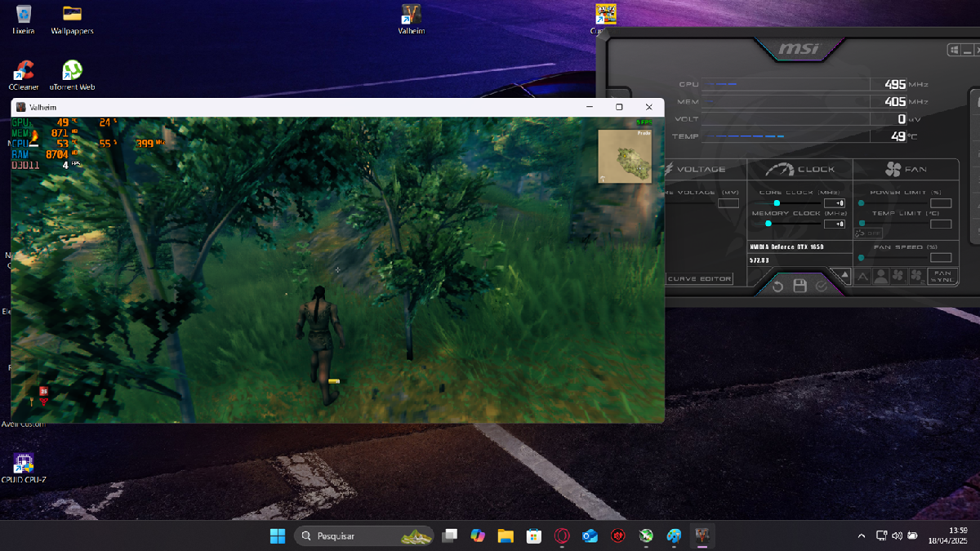Open the clock showing 13:59
980x551 pixels.
947,536
